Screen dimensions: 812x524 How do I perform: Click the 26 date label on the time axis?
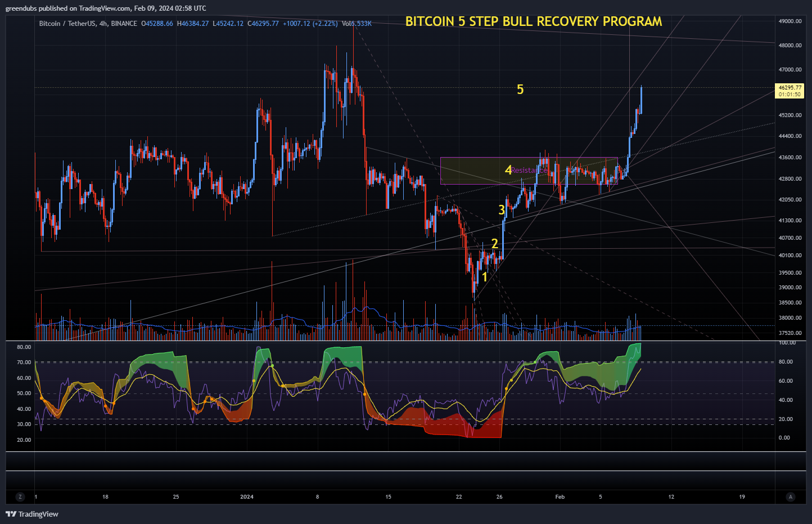[x=499, y=496]
